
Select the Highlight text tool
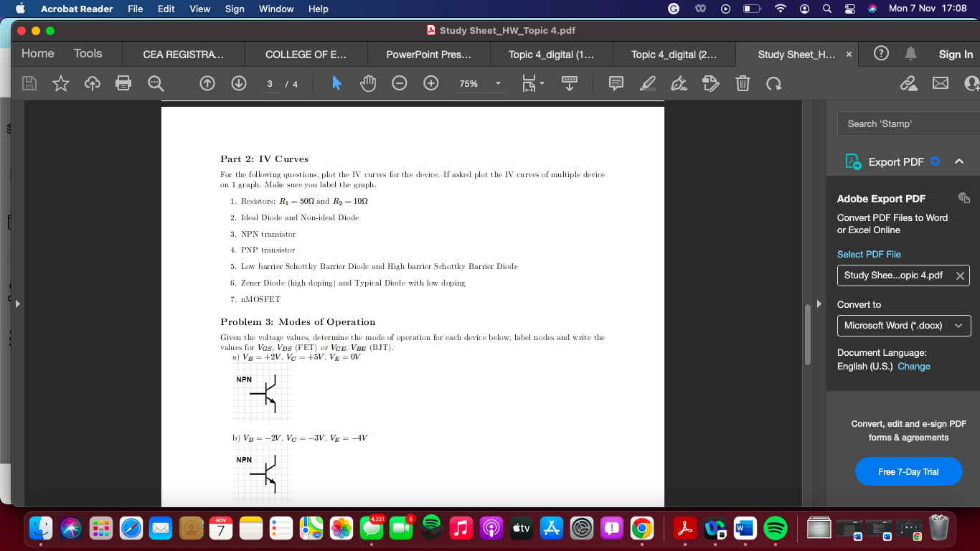647,83
